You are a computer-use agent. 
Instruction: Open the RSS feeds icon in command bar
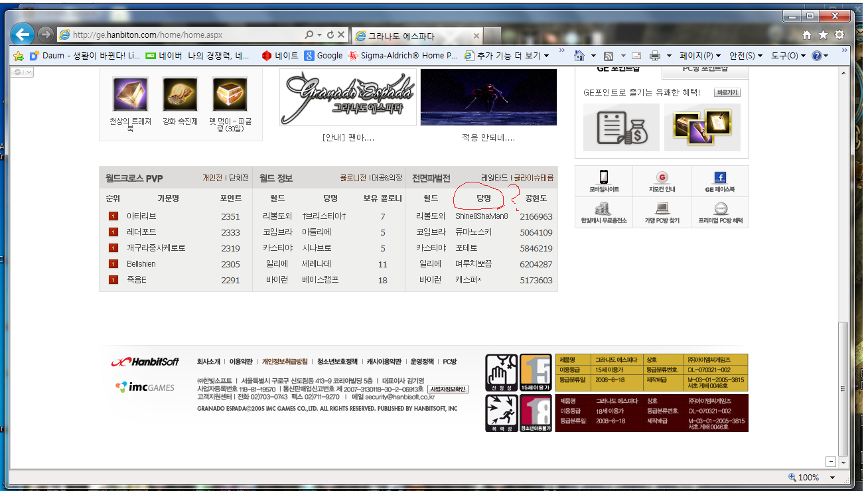point(607,56)
